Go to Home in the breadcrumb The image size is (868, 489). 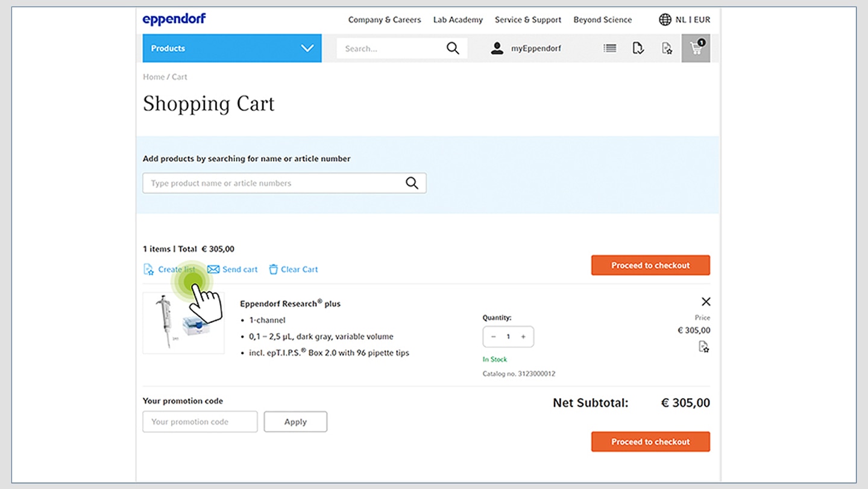point(154,77)
